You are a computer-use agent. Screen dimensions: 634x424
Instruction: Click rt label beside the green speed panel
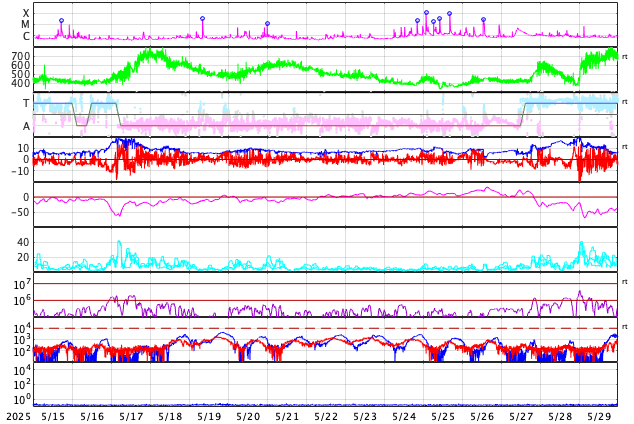[x=625, y=57]
